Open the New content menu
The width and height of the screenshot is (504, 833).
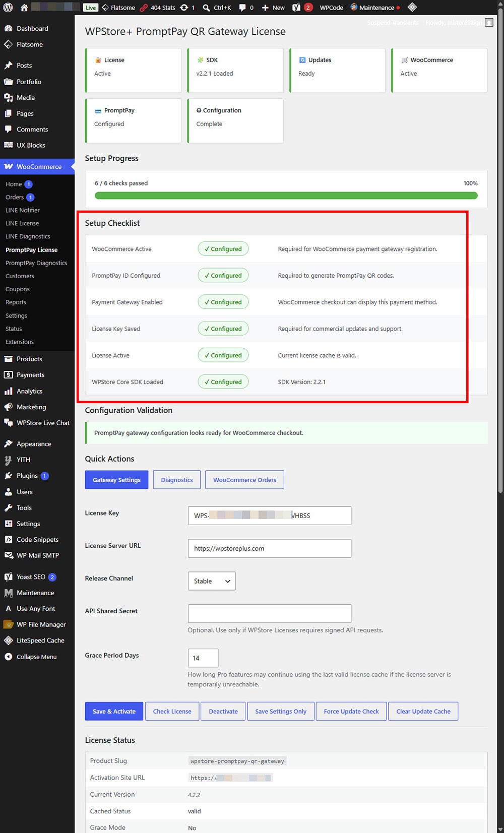coord(273,8)
